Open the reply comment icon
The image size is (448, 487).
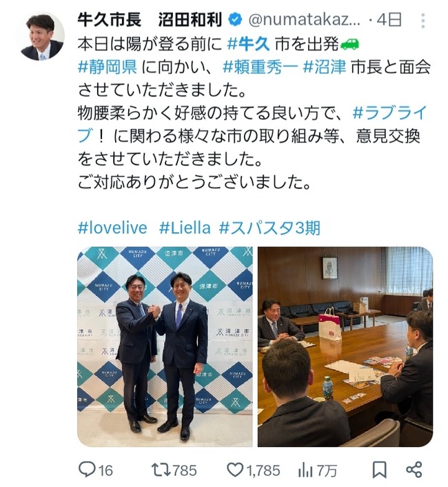coord(86,469)
